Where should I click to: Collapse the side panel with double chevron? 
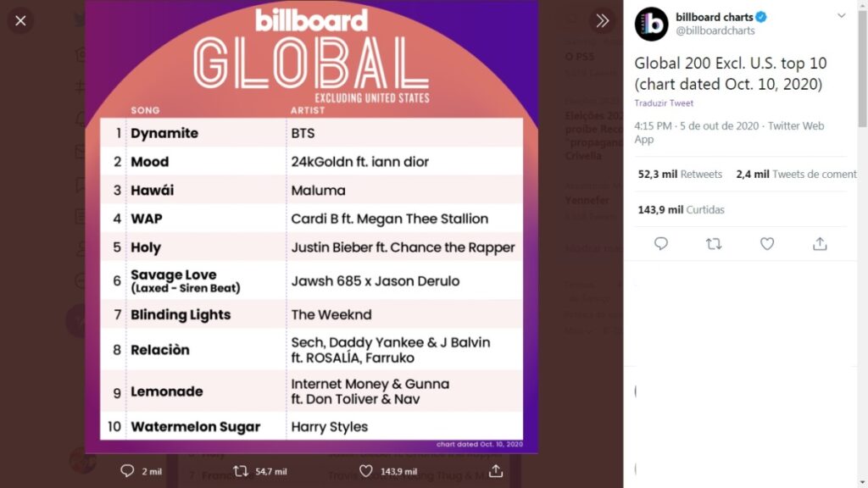(603, 21)
